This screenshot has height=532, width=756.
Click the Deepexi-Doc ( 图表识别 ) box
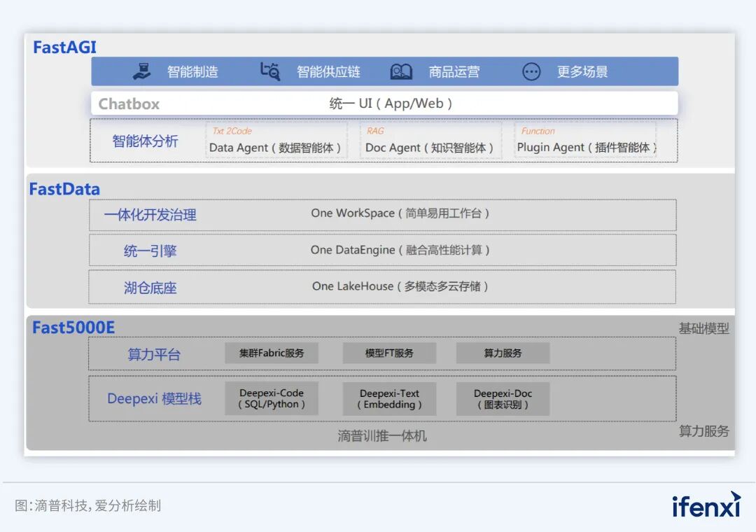pyautogui.click(x=503, y=399)
